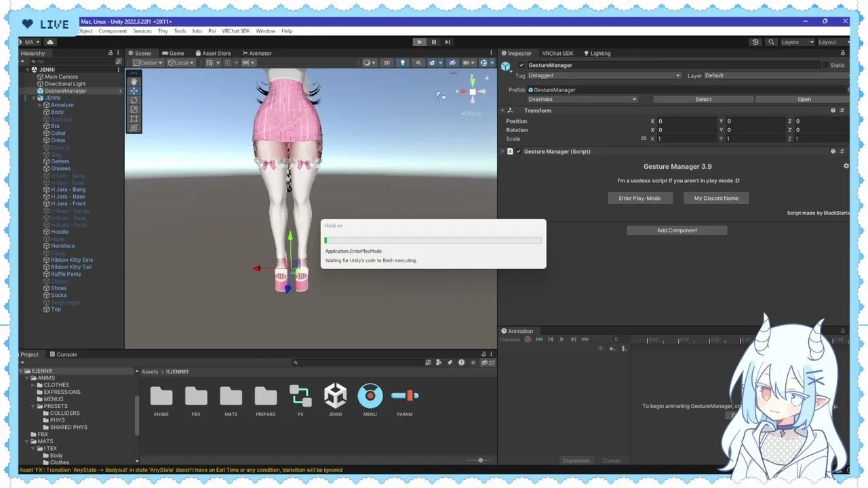Toggle 2D view mode in Scene
This screenshot has width=868, height=488.
point(387,63)
